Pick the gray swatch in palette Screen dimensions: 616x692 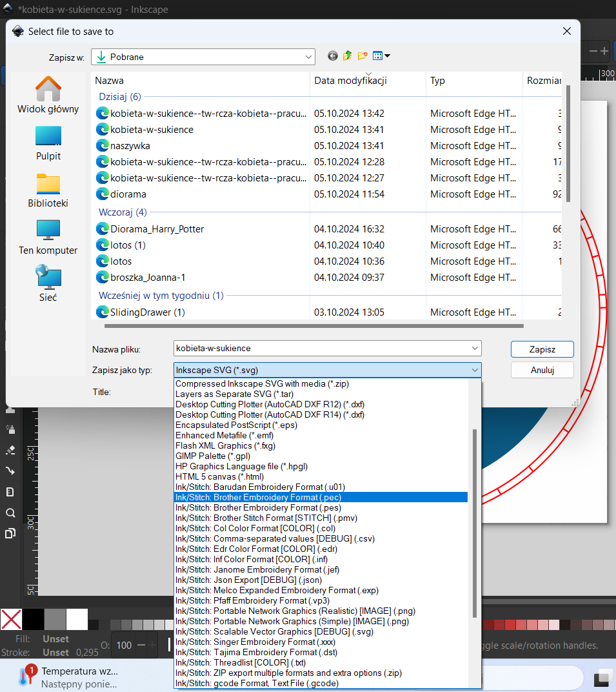click(x=55, y=619)
